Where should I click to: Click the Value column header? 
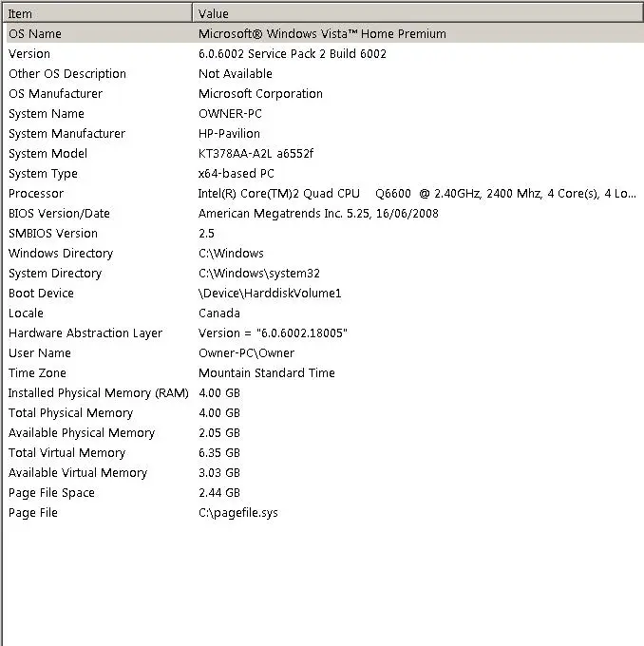[x=418, y=13]
